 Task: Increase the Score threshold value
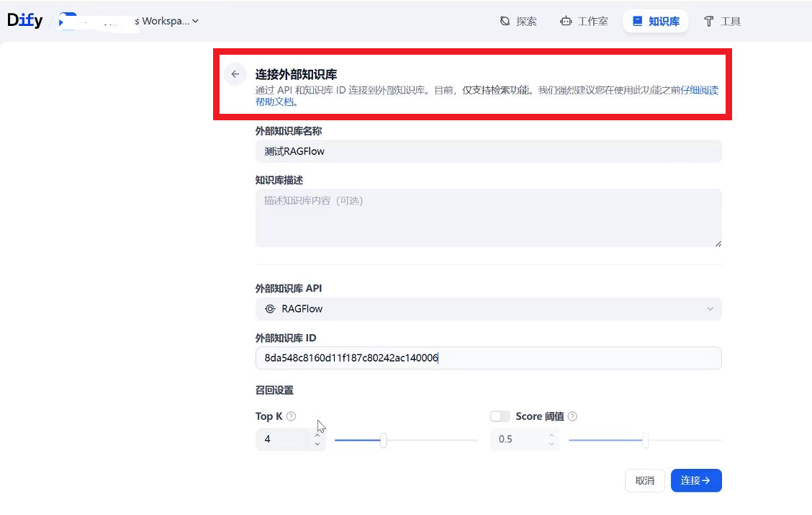(x=551, y=435)
